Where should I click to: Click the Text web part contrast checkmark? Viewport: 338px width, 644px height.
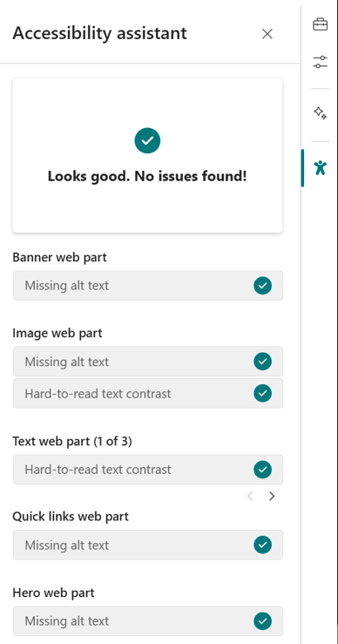point(263,470)
